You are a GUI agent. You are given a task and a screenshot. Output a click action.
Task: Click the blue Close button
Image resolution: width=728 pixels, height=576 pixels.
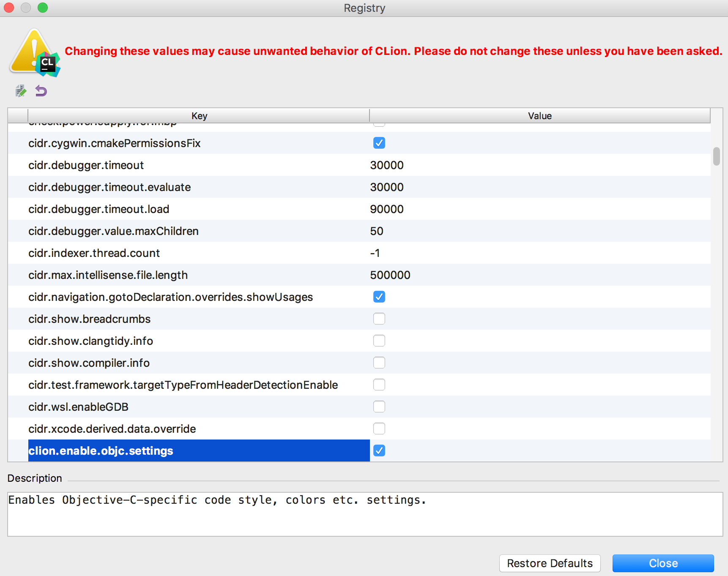(x=662, y=563)
